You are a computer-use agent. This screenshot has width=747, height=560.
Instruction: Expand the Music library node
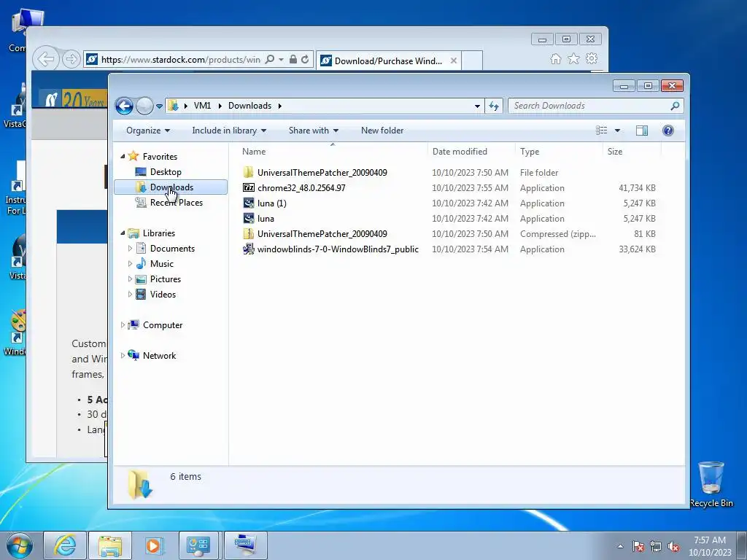click(x=130, y=263)
